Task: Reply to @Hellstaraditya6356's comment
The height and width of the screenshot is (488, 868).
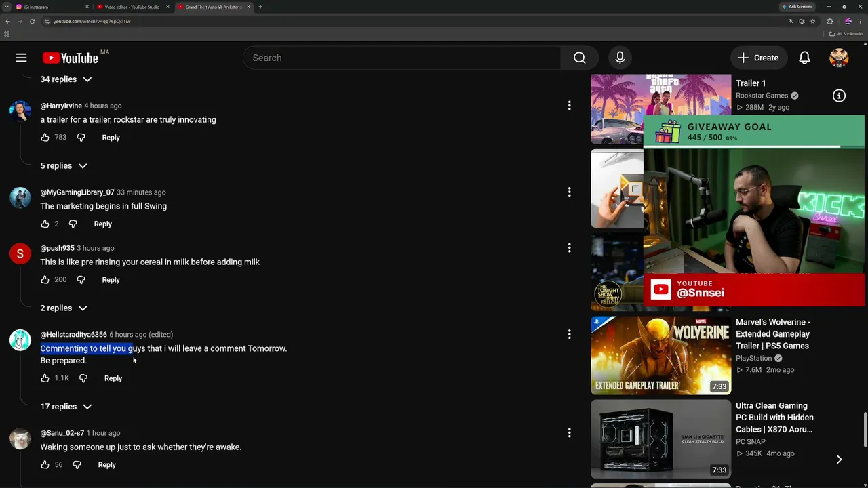Action: coord(113,378)
